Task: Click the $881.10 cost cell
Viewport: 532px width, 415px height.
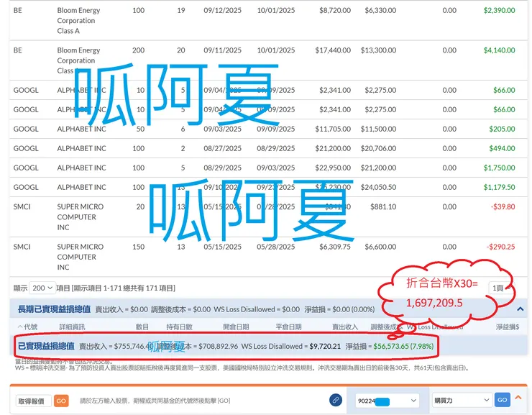Action: [x=383, y=206]
